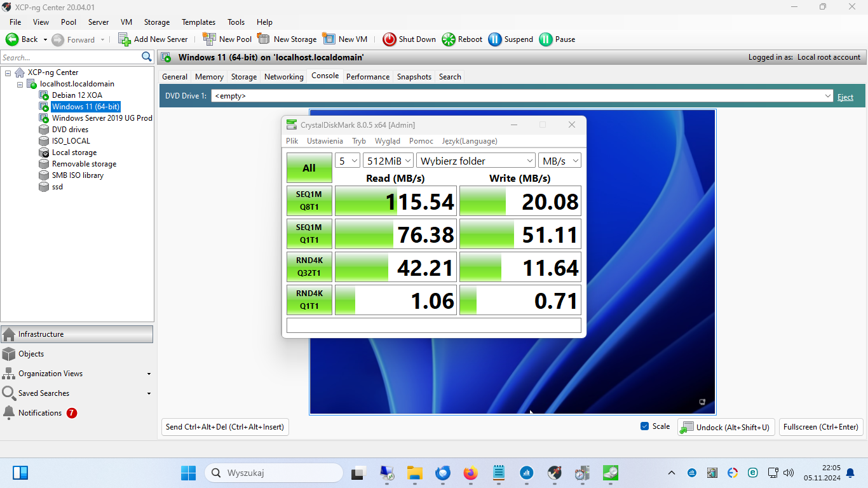Screen dimensions: 868x488
Task: Expand the Saved Searches dropdown arrow
Action: pyautogui.click(x=149, y=393)
